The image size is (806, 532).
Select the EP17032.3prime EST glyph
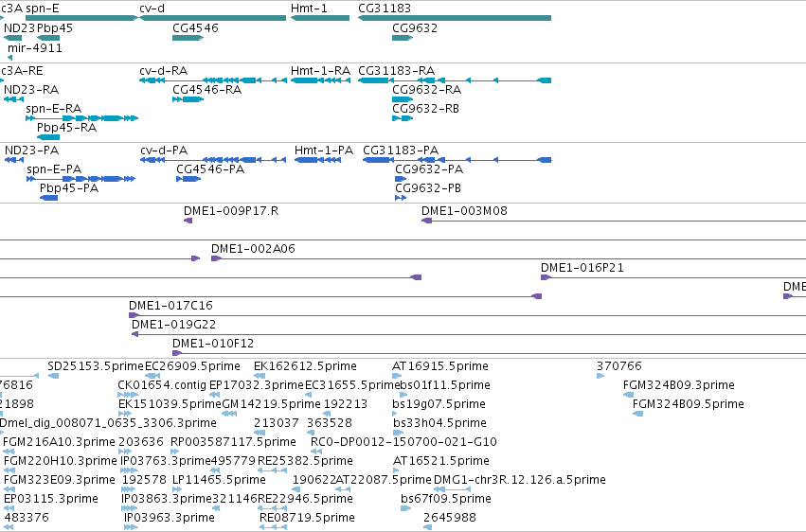pos(215,396)
